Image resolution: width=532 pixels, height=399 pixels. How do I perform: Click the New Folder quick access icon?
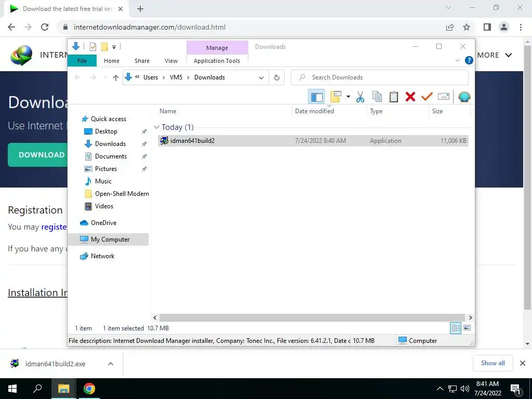(x=104, y=47)
